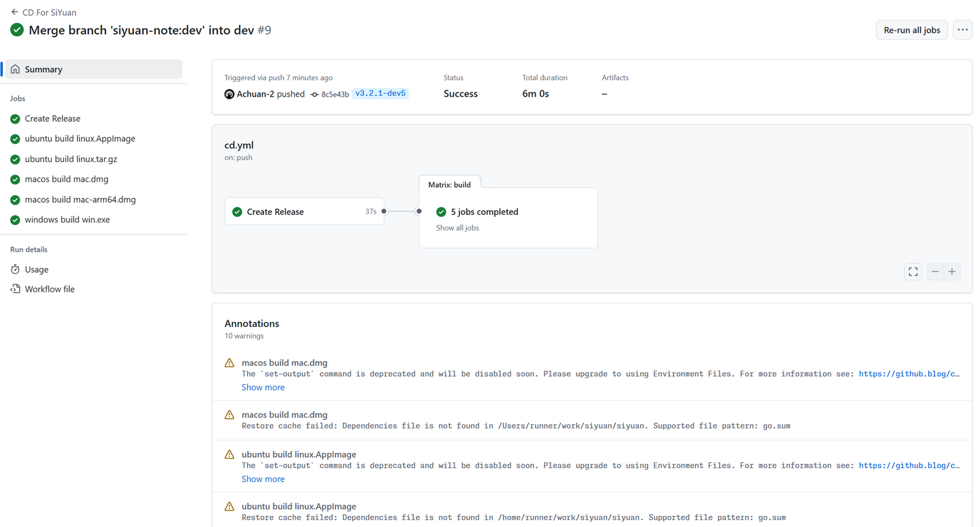Click the 6m 0s total duration value
Image resolution: width=980 pixels, height=527 pixels.
point(536,94)
